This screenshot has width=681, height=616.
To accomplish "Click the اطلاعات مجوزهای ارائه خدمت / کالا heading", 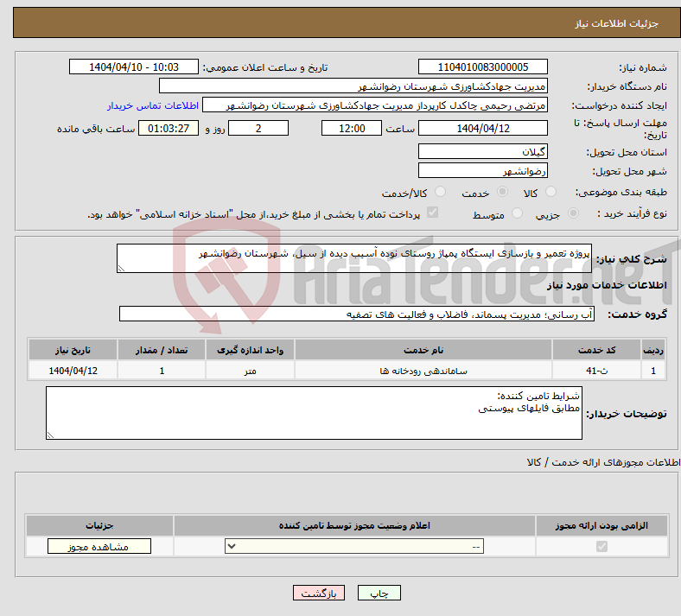I will tap(603, 462).
